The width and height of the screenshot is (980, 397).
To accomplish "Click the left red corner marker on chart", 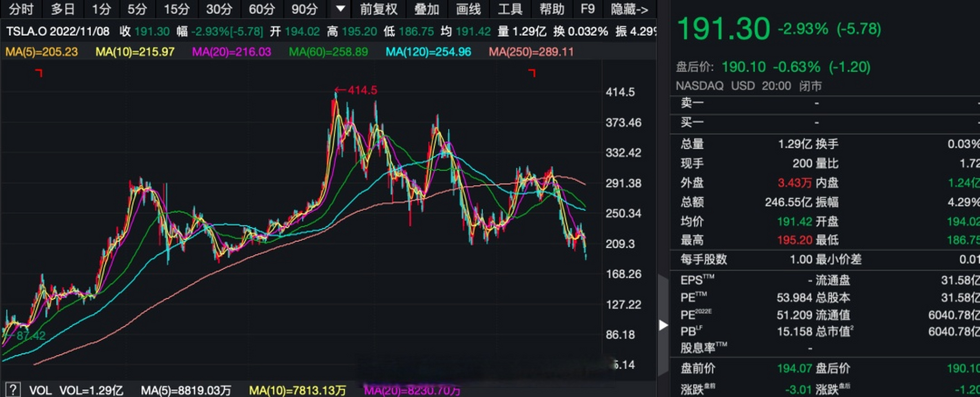I will coord(39,73).
